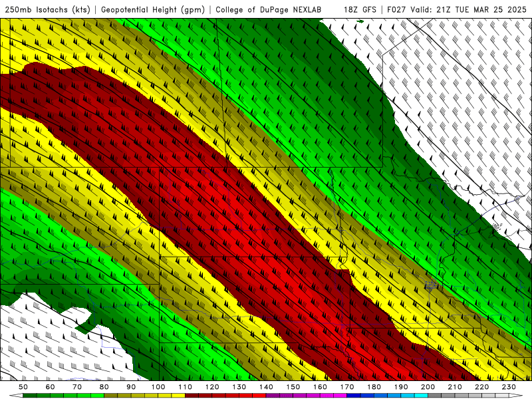Click the bright yellow swatch left of 110
This screenshot has width=532, height=399.
pyautogui.click(x=178, y=396)
